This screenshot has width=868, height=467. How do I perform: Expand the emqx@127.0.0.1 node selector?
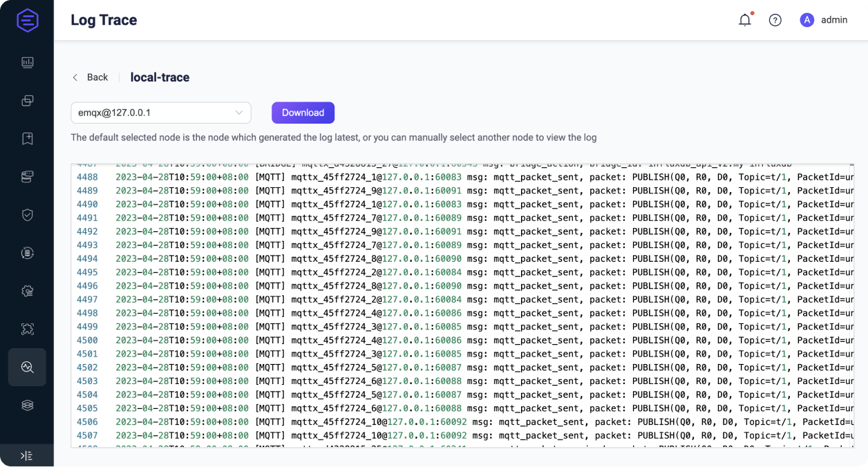click(160, 113)
